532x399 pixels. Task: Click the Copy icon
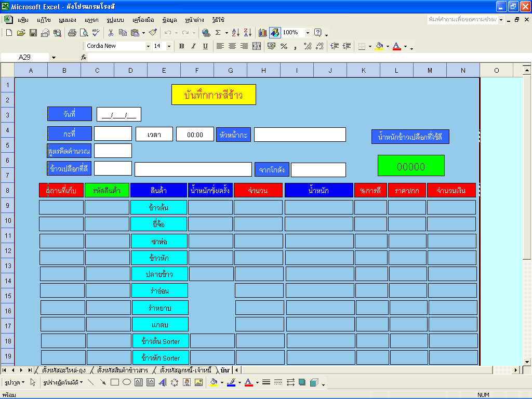[x=123, y=33]
